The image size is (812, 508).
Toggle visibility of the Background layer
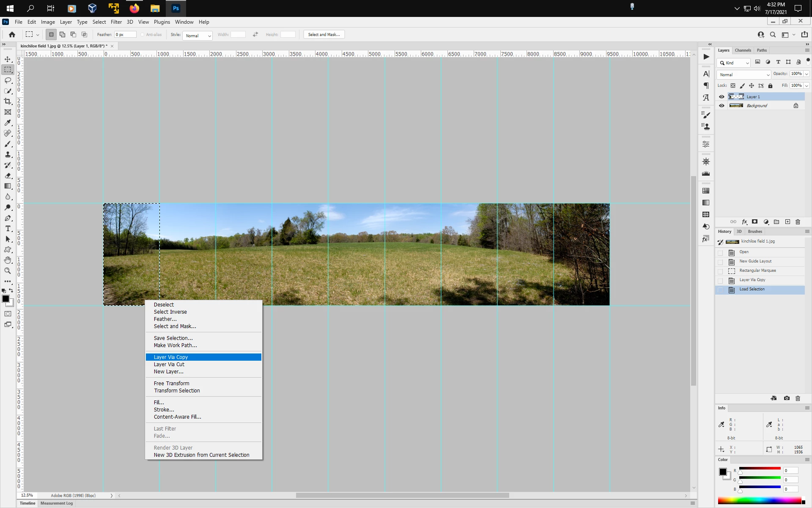click(x=722, y=106)
